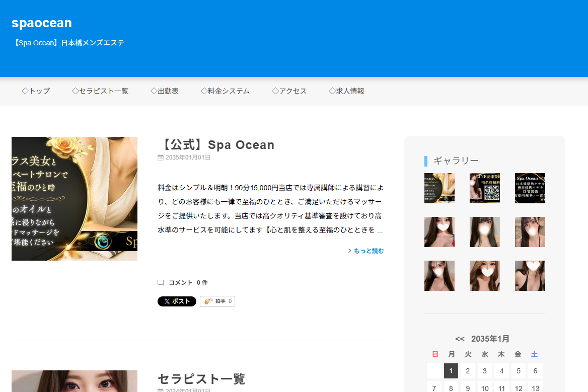Open ◇料金システム menu item
Image resolution: width=588 pixels, height=392 pixels.
pos(225,91)
